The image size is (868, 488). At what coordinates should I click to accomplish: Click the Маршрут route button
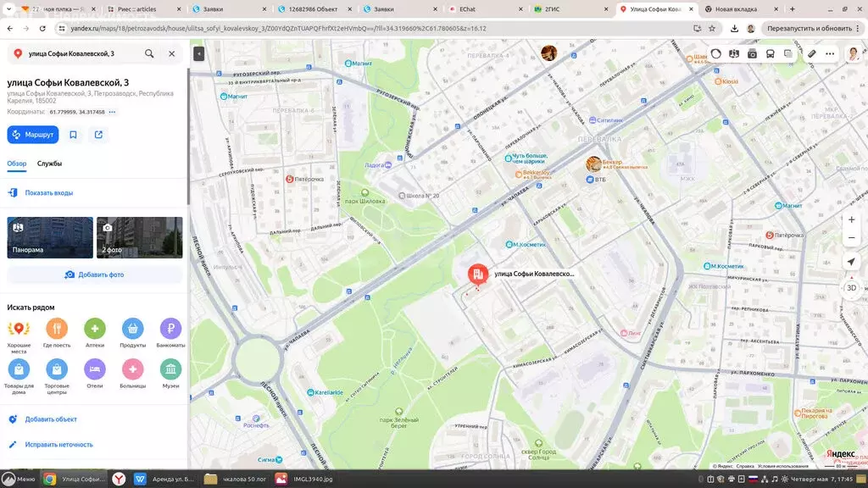click(x=33, y=135)
